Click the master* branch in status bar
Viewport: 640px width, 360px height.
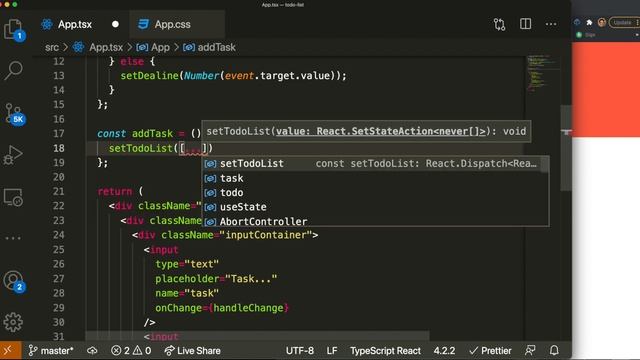[51, 351]
